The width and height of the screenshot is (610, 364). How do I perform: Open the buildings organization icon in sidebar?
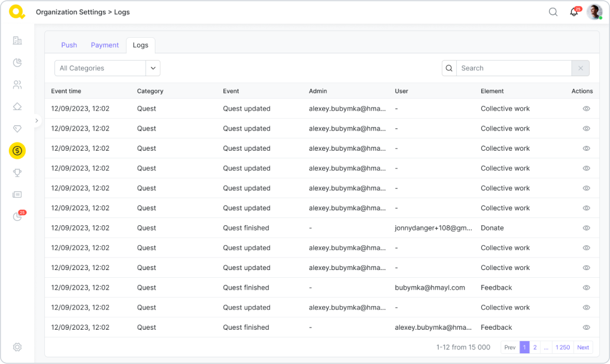click(x=17, y=41)
